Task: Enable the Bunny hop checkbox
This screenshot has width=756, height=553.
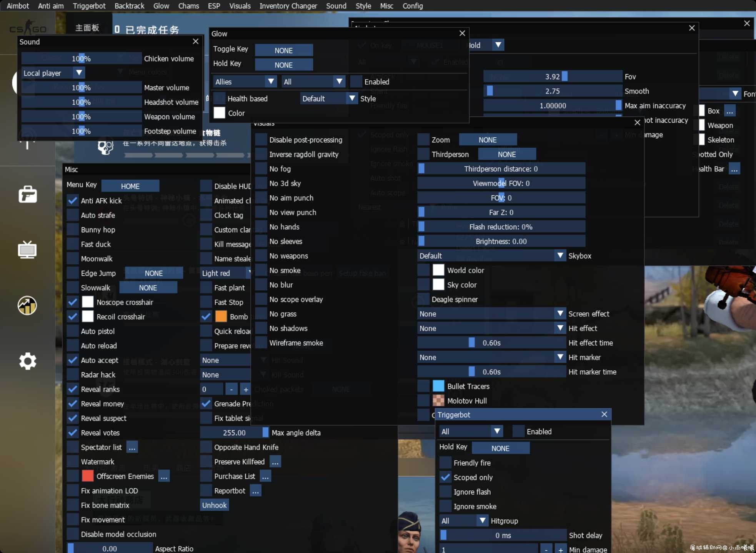Action: click(x=73, y=230)
